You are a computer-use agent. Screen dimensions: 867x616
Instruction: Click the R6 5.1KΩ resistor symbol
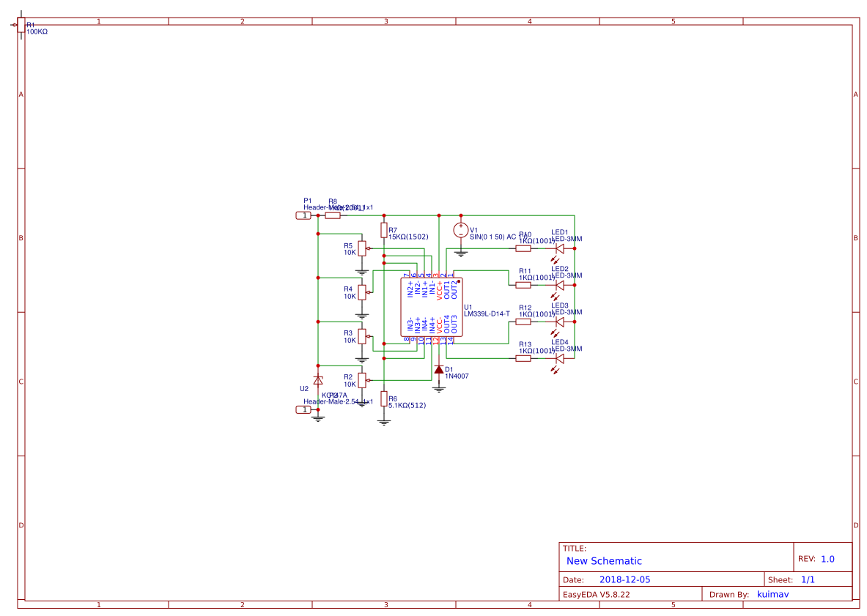[x=383, y=398]
